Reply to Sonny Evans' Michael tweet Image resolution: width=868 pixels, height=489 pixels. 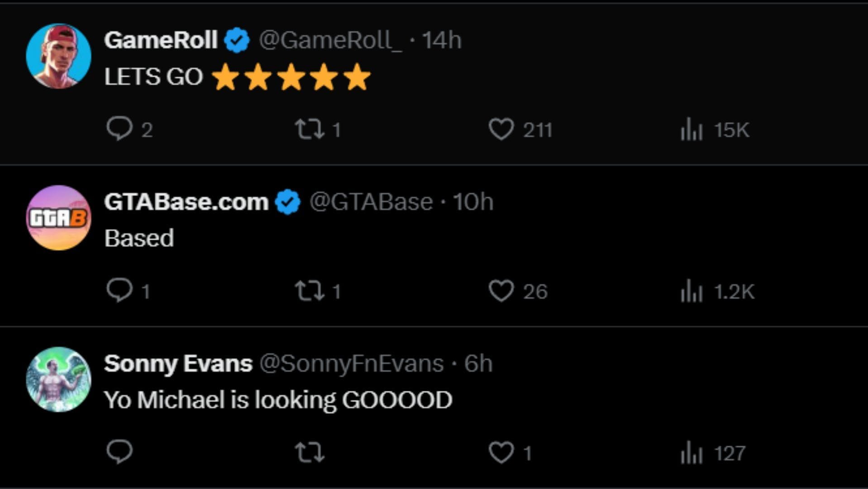coord(119,451)
